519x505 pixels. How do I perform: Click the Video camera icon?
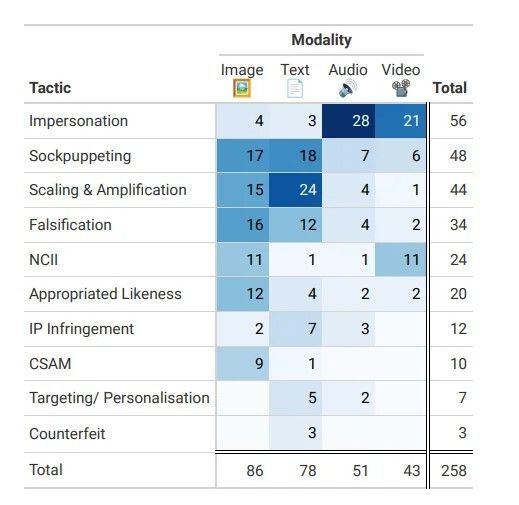pyautogui.click(x=401, y=88)
